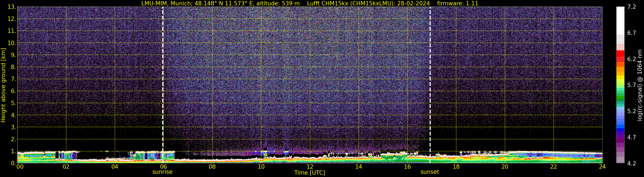Viewport: 644px width, 177px height.
Task: Click the height-axis tick "9."
Action: coord(13,55)
